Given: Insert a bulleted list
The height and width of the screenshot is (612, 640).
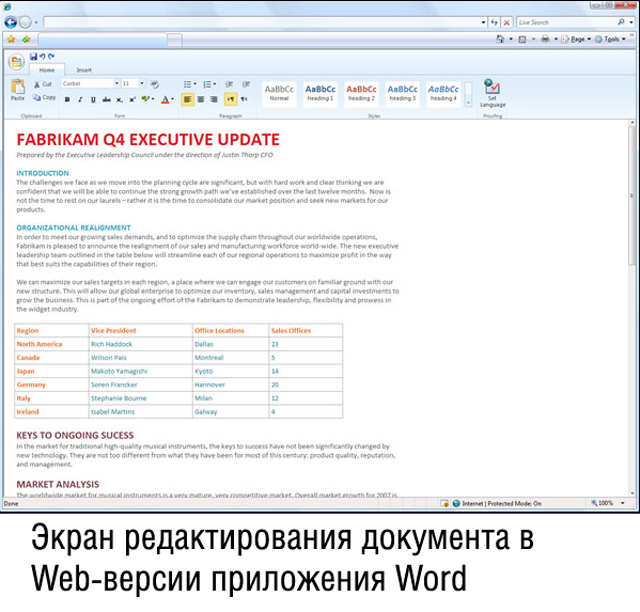Looking at the screenshot, I should [187, 84].
